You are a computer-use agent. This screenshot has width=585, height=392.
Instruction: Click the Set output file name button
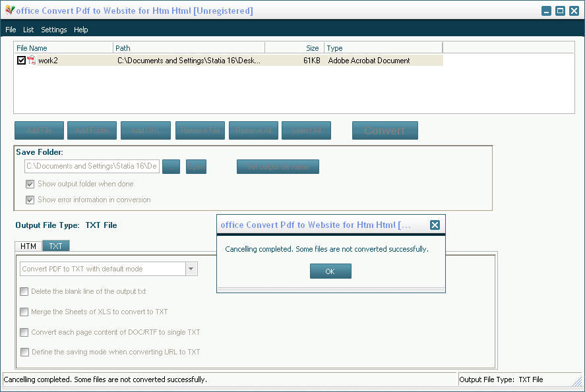(x=278, y=167)
